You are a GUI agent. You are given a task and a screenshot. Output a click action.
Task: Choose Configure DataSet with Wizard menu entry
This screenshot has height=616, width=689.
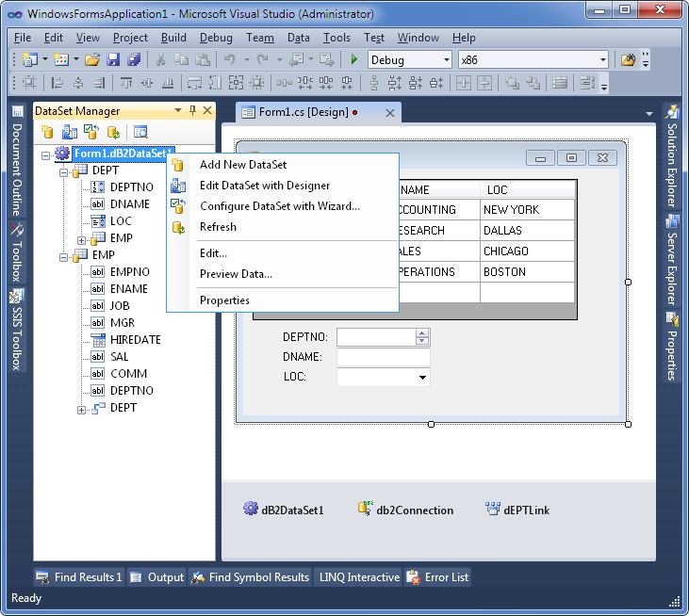(283, 206)
